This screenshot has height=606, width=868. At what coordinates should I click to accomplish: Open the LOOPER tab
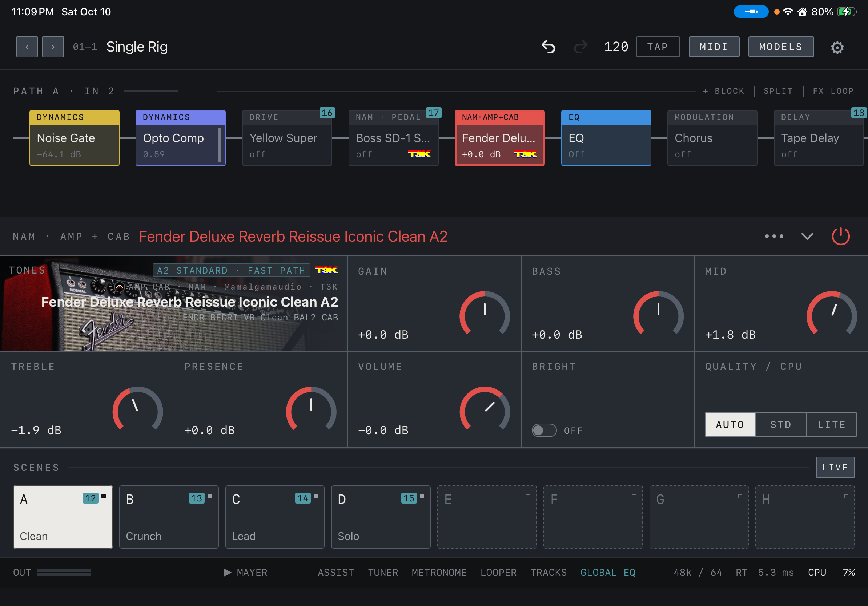pyautogui.click(x=498, y=572)
